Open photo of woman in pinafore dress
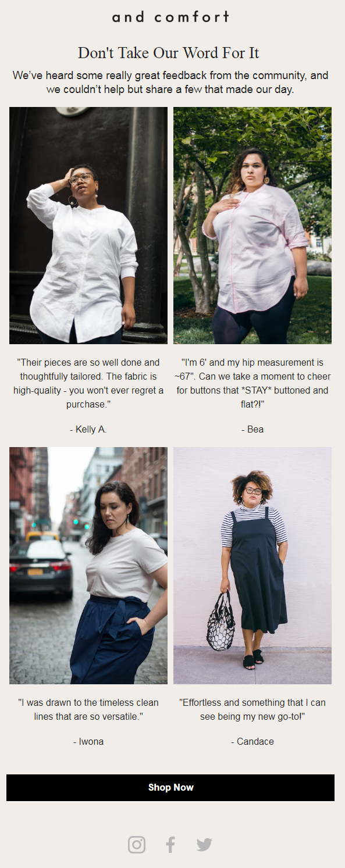The image size is (345, 868). click(252, 566)
